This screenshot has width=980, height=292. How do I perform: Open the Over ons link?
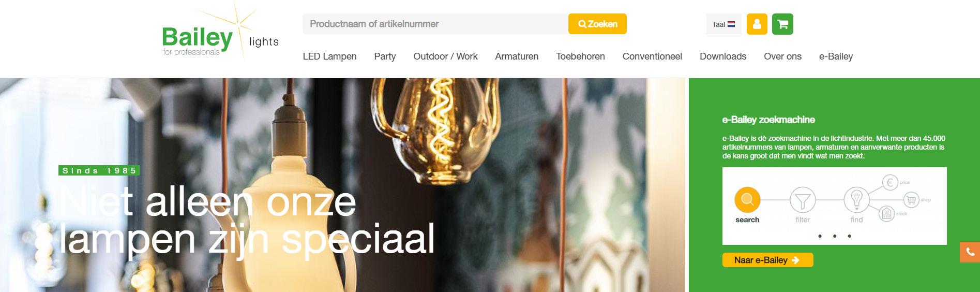point(782,56)
